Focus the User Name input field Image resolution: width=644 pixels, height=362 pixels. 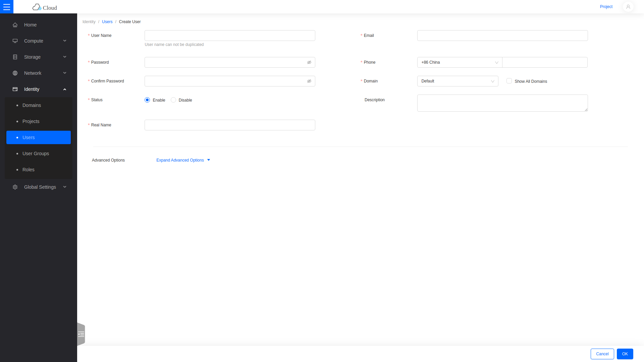click(230, 36)
